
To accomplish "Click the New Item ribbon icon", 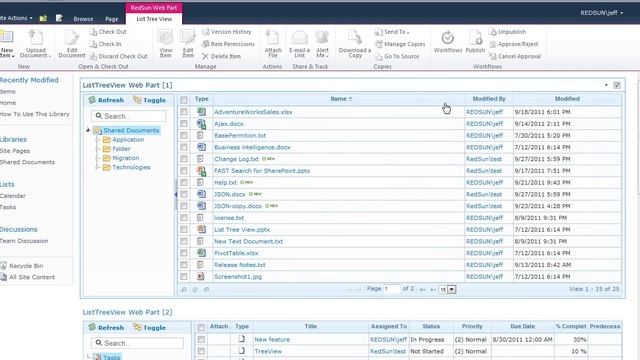I will pyautogui.click(x=7, y=43).
